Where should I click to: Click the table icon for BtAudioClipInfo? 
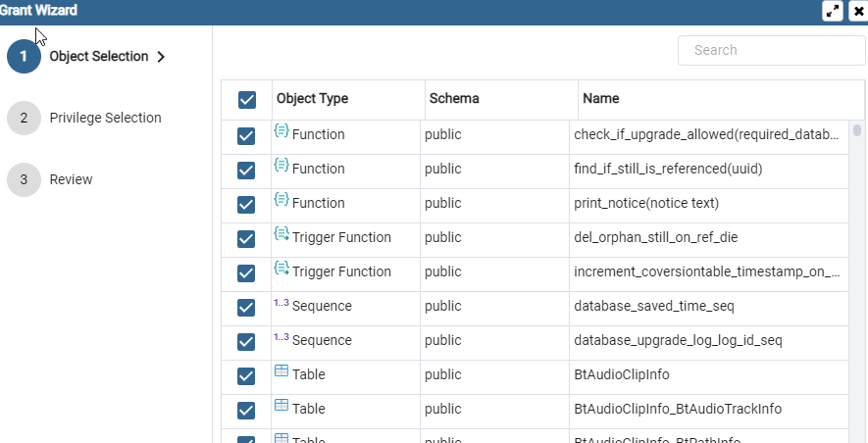coord(281,372)
